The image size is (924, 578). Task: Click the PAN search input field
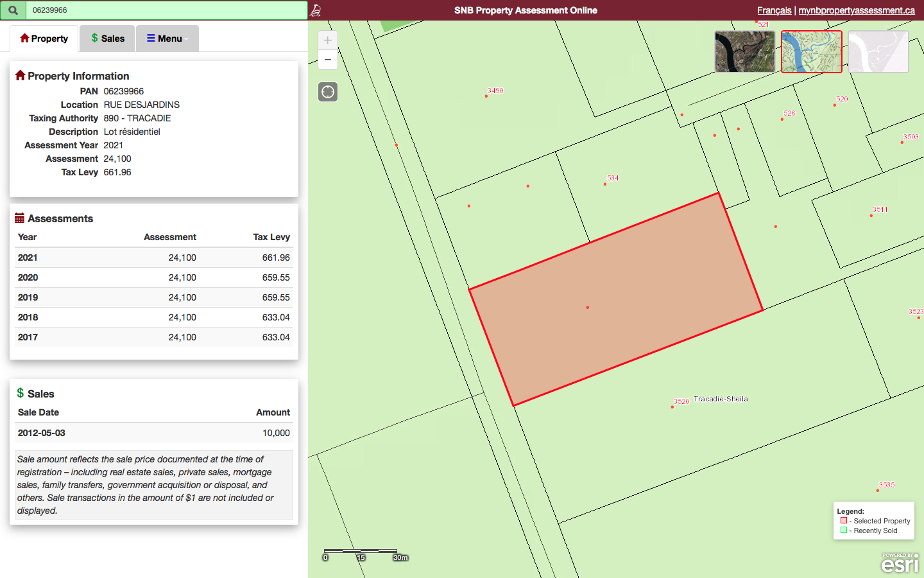(167, 10)
